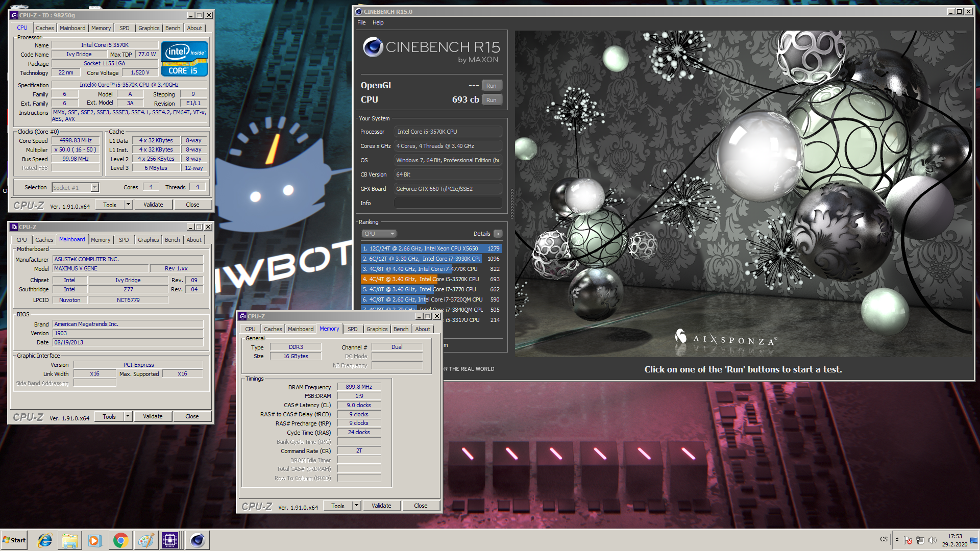This screenshot has height=551, width=980.
Task: Switch to SPD tab in top CPU-Z window
Action: pos(125,28)
